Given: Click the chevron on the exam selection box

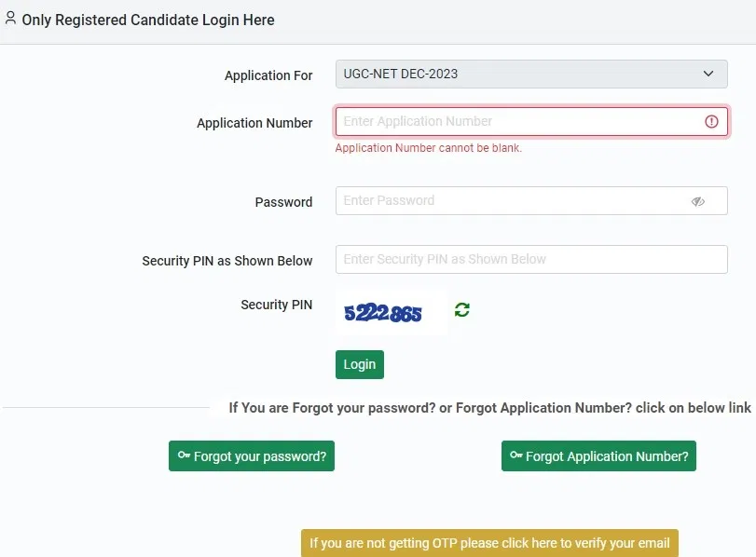Looking at the screenshot, I should pyautogui.click(x=708, y=74).
